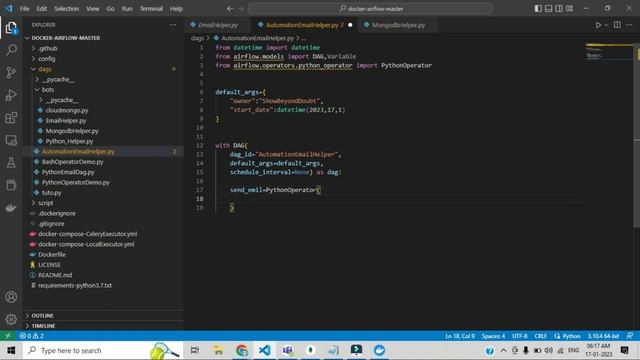Toggle the bottom panel layout
The height and width of the screenshot is (360, 640).
click(x=549, y=9)
